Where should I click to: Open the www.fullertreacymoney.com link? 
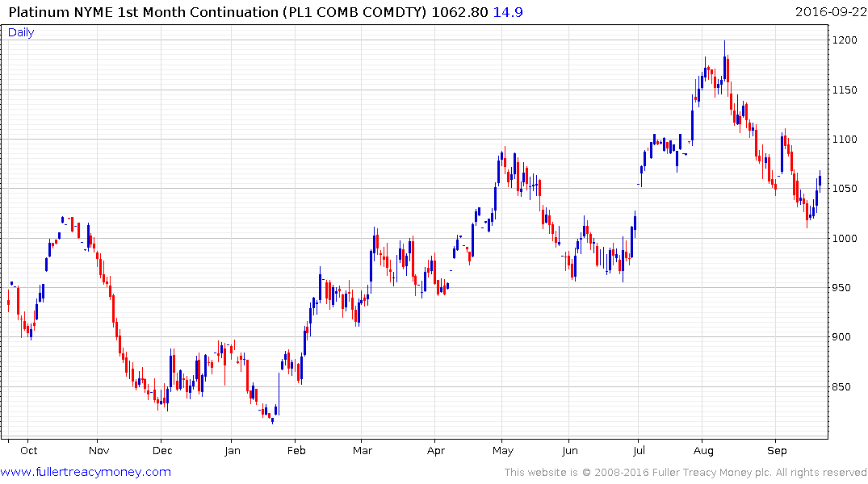pyautogui.click(x=86, y=472)
